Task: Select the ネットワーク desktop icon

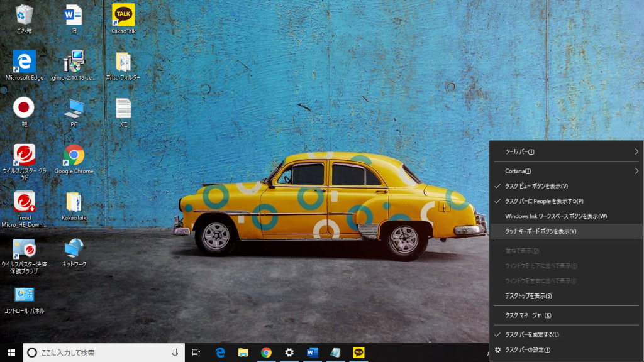Action: [x=74, y=249]
